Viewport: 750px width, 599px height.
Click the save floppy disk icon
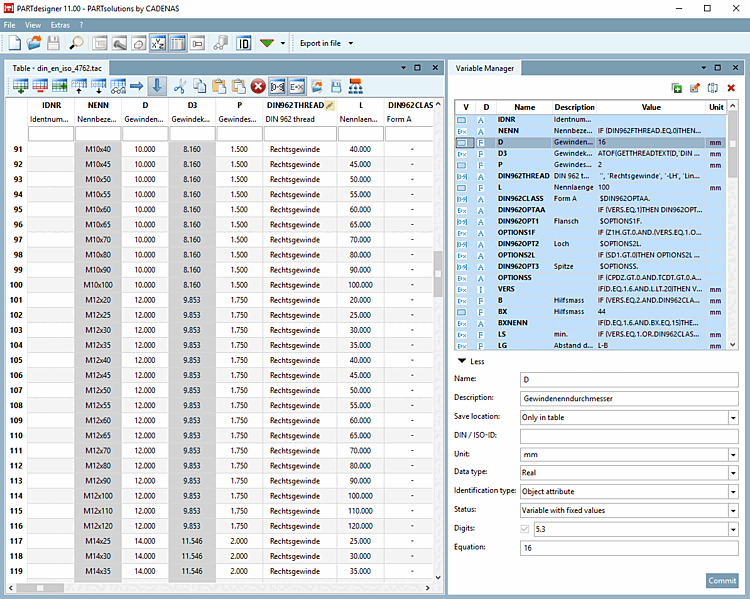(53, 43)
